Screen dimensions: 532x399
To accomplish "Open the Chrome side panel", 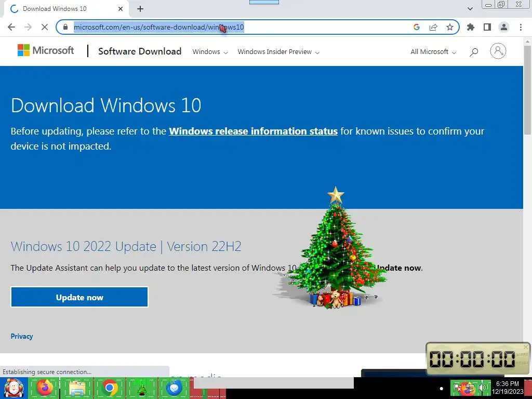I will [487, 27].
